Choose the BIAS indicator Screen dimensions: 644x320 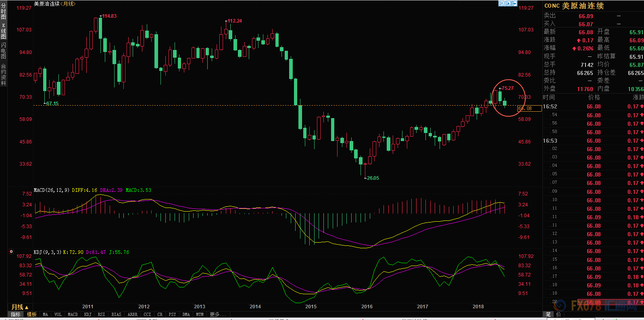coord(116,314)
